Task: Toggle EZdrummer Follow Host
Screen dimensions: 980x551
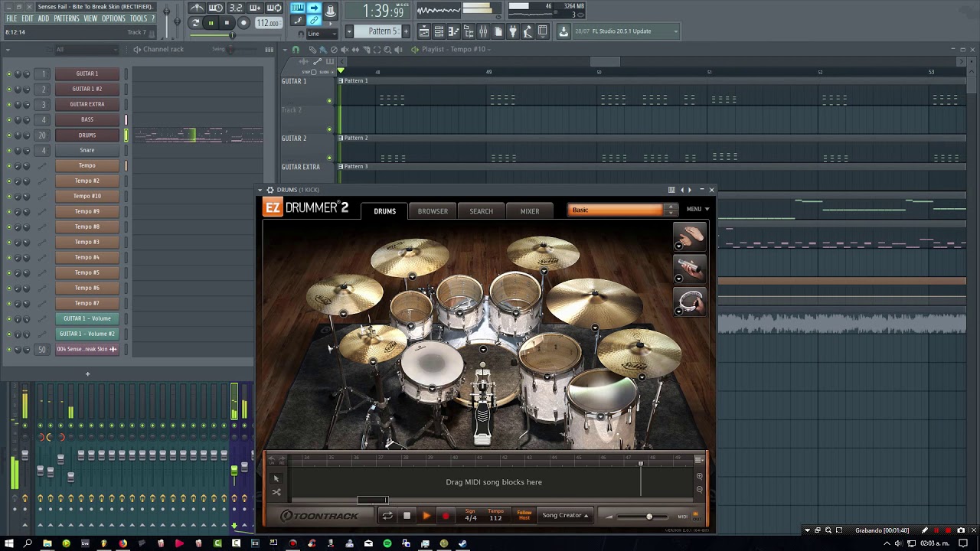Action: tap(524, 516)
